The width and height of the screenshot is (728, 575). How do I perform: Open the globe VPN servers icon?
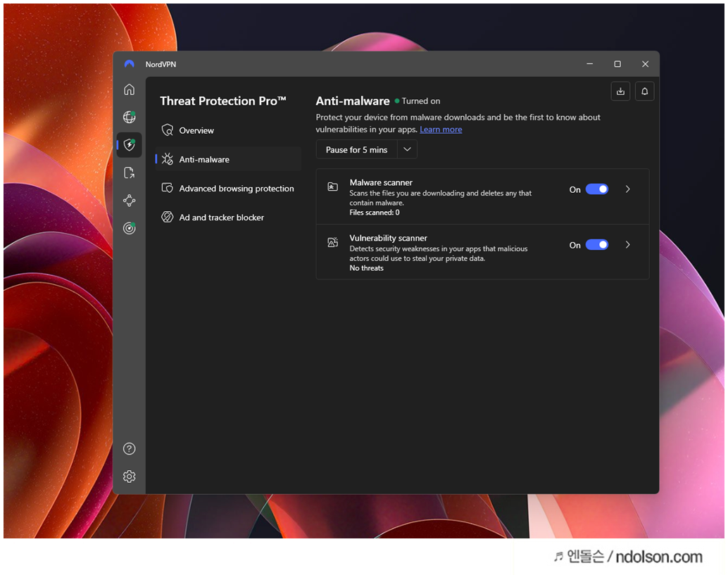[129, 117]
